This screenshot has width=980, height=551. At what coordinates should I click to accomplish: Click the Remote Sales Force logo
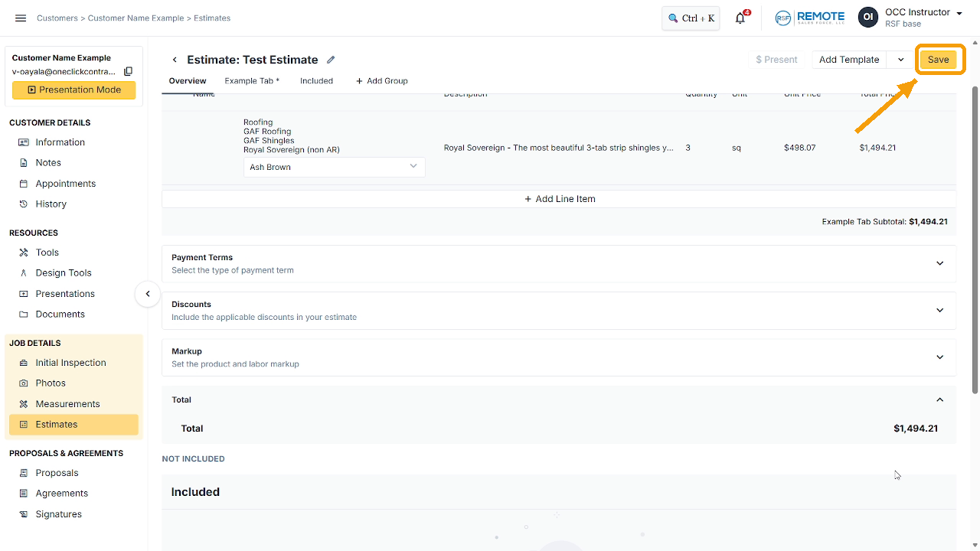tap(809, 18)
